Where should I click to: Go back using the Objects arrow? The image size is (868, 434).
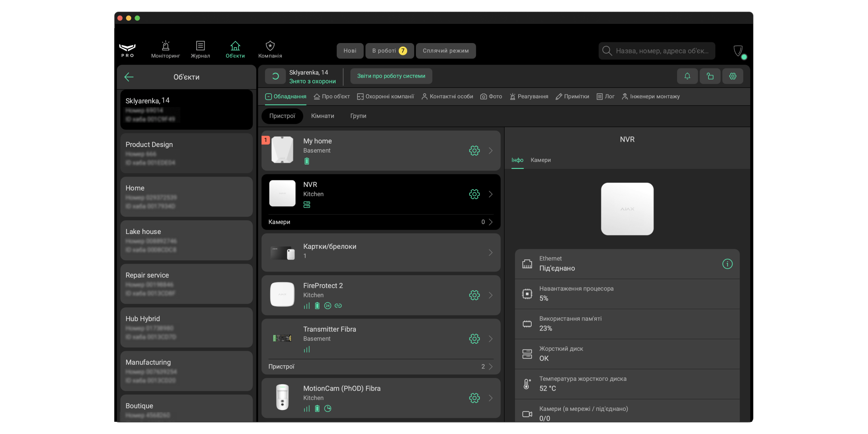(129, 77)
